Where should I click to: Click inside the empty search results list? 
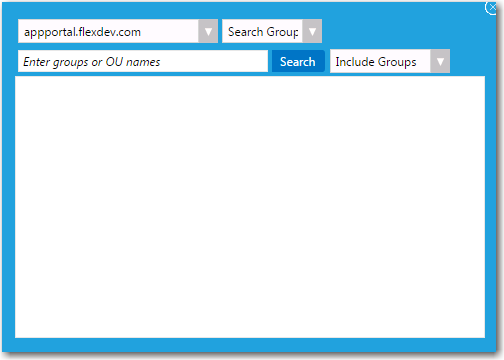point(250,207)
